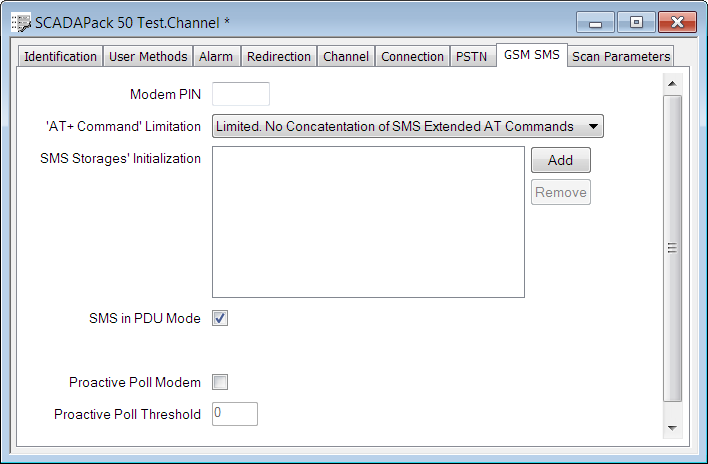Go to the Redirection tab

280,57
